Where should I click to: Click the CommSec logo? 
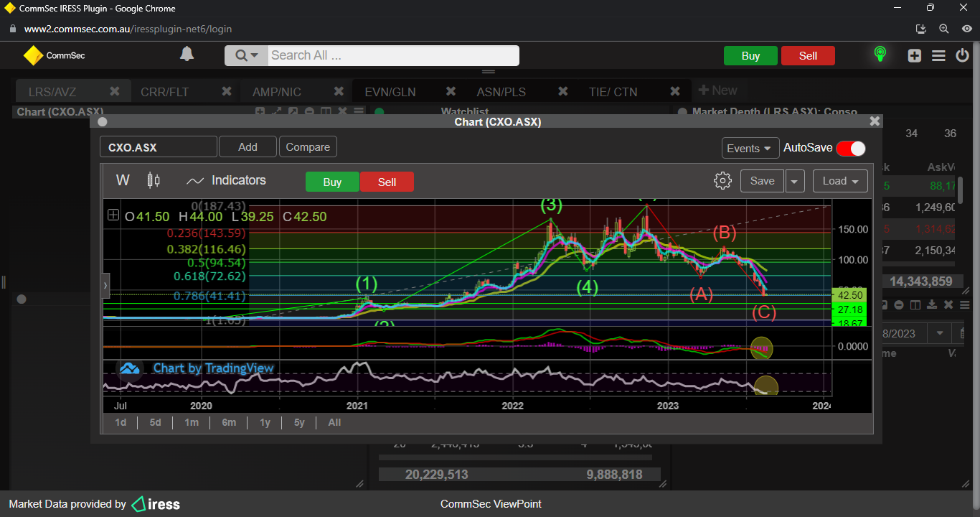pyautogui.click(x=54, y=55)
